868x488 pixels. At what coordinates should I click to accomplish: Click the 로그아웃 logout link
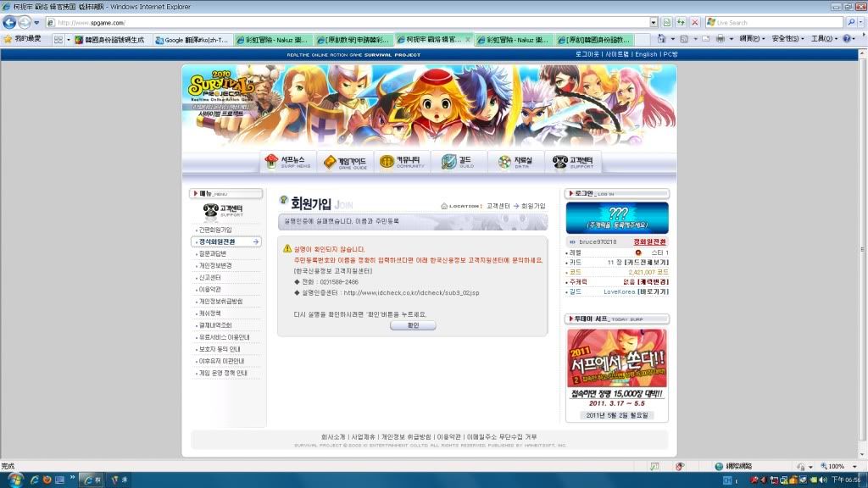[587, 54]
